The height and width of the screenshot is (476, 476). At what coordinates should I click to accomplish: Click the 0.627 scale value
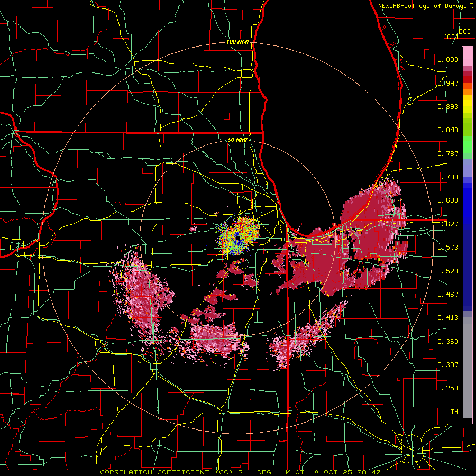[448, 224]
